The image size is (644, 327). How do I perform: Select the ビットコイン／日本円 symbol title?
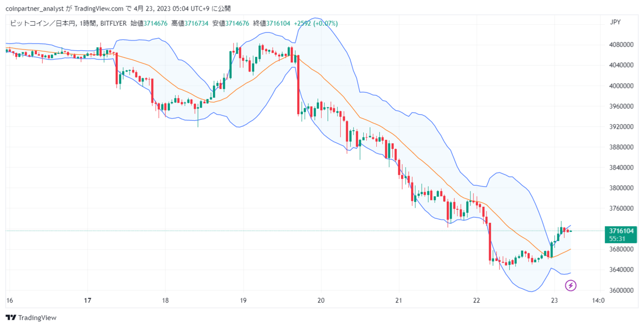[x=42, y=23]
